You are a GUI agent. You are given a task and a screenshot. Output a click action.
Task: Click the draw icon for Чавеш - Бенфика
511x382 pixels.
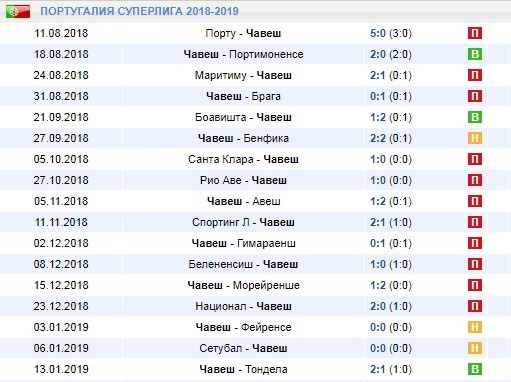[x=475, y=138]
